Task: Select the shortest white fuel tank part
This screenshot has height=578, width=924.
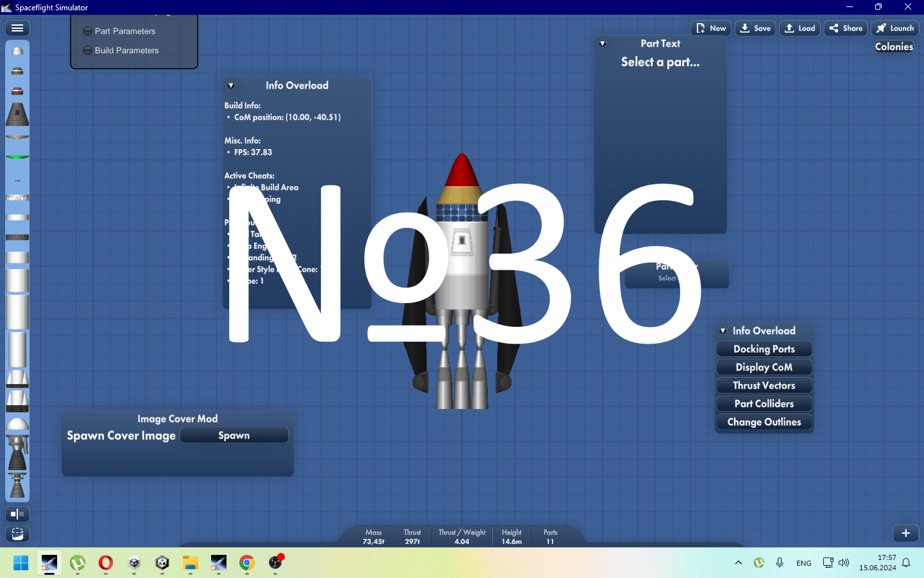Action: pos(17,258)
